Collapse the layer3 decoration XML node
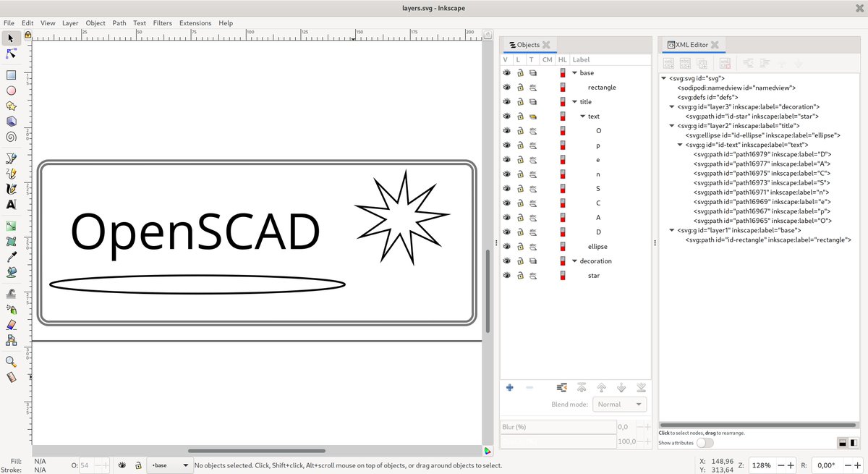This screenshot has height=474, width=868. [672, 106]
